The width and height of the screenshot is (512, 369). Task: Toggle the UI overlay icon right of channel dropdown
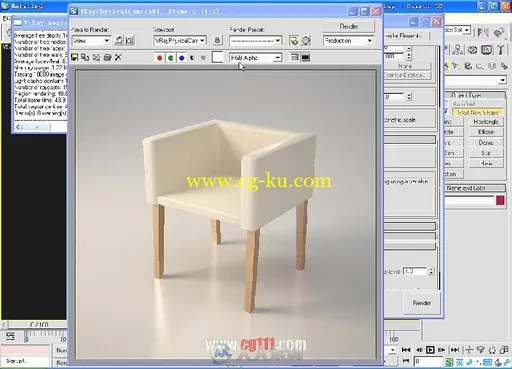294,57
